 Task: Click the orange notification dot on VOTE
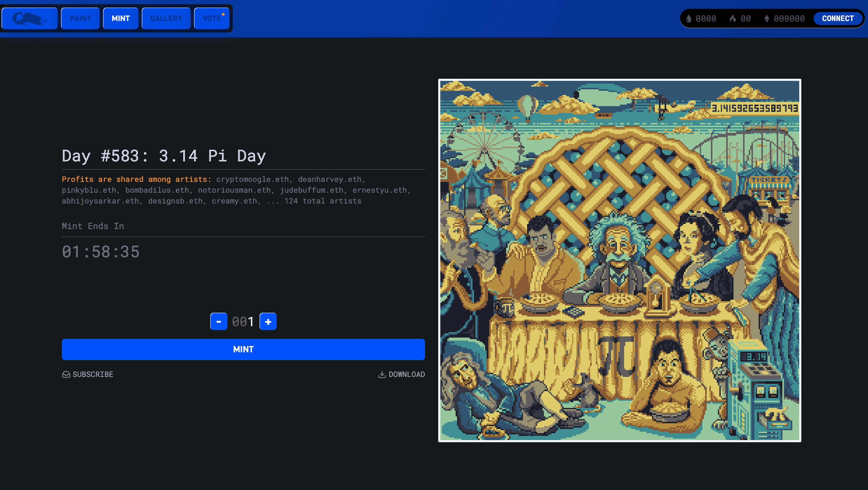coord(223,14)
